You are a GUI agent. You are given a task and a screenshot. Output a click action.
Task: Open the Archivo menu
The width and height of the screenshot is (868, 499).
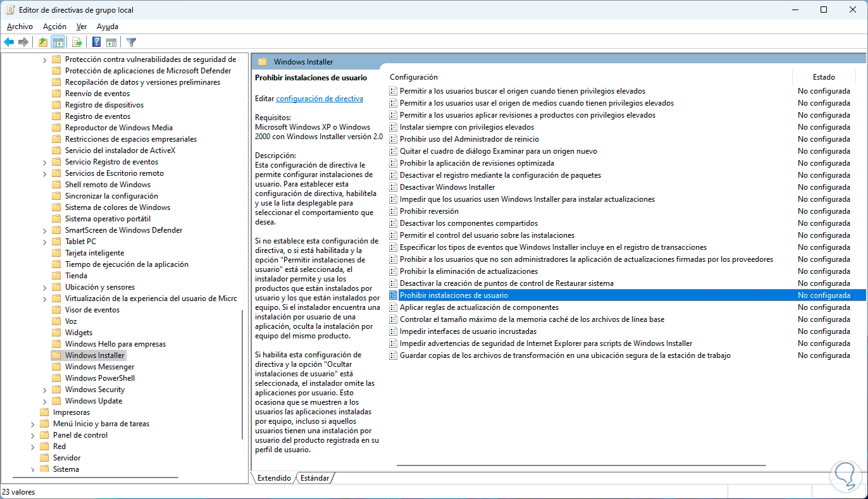point(20,27)
